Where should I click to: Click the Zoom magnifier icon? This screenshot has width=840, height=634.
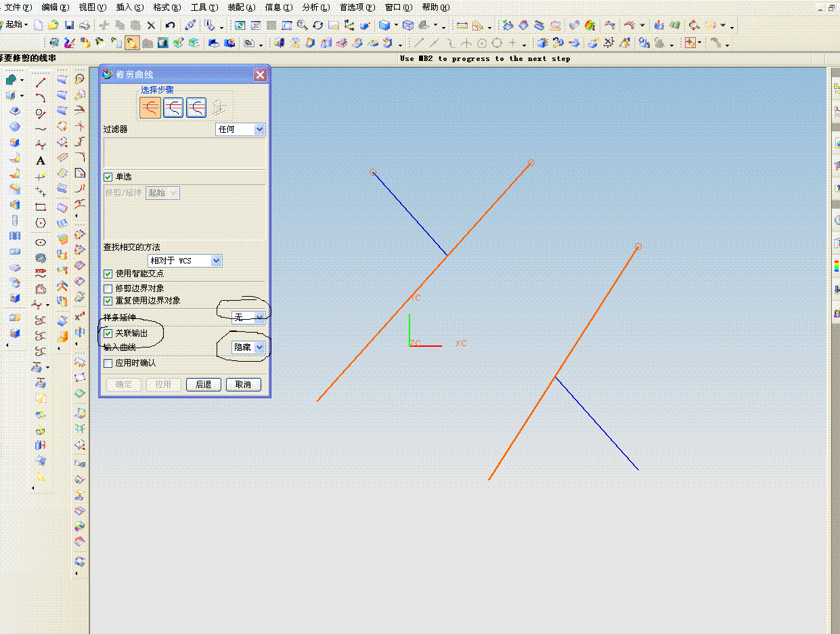(x=302, y=26)
